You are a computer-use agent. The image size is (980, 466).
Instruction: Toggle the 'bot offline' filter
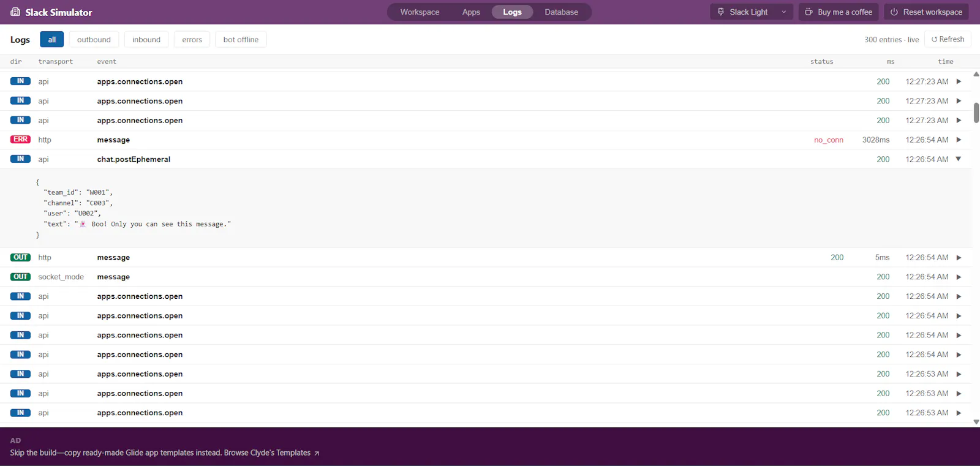(x=241, y=39)
